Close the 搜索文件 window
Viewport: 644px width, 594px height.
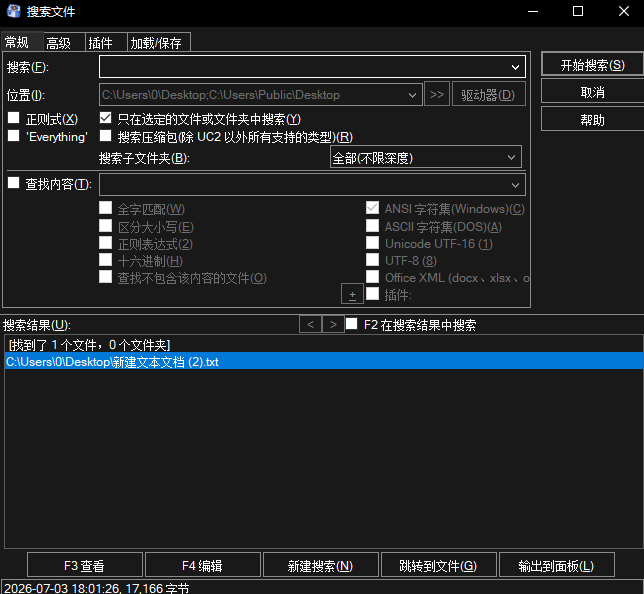623,12
